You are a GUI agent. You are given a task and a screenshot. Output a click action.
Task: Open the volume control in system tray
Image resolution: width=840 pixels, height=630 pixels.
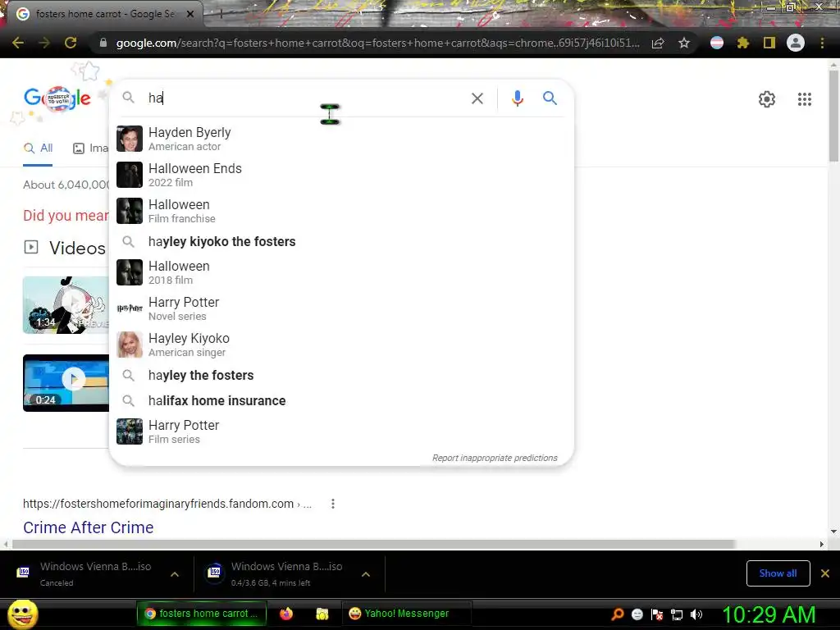click(696, 614)
